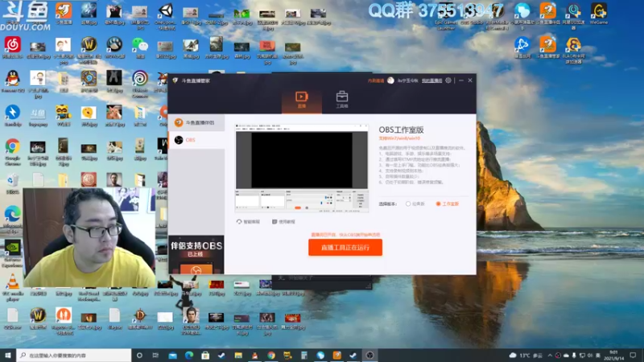Choose the 工作室版 radio option
This screenshot has width=644, height=362.
448,204
